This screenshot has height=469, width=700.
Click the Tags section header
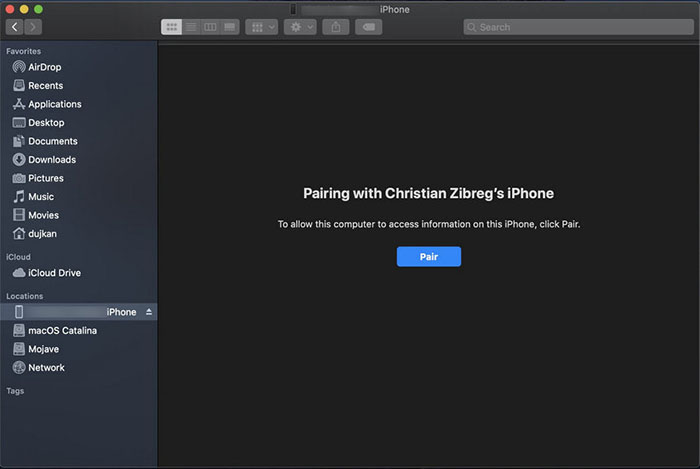[15, 391]
